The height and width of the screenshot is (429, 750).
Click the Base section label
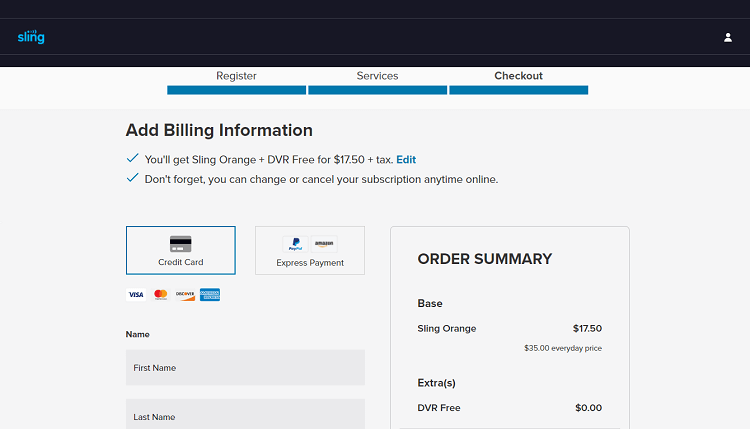click(430, 303)
